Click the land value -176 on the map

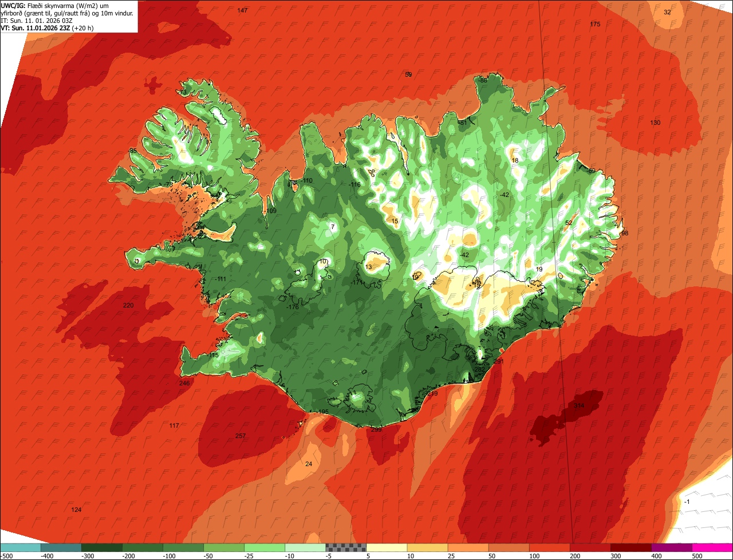(x=293, y=307)
